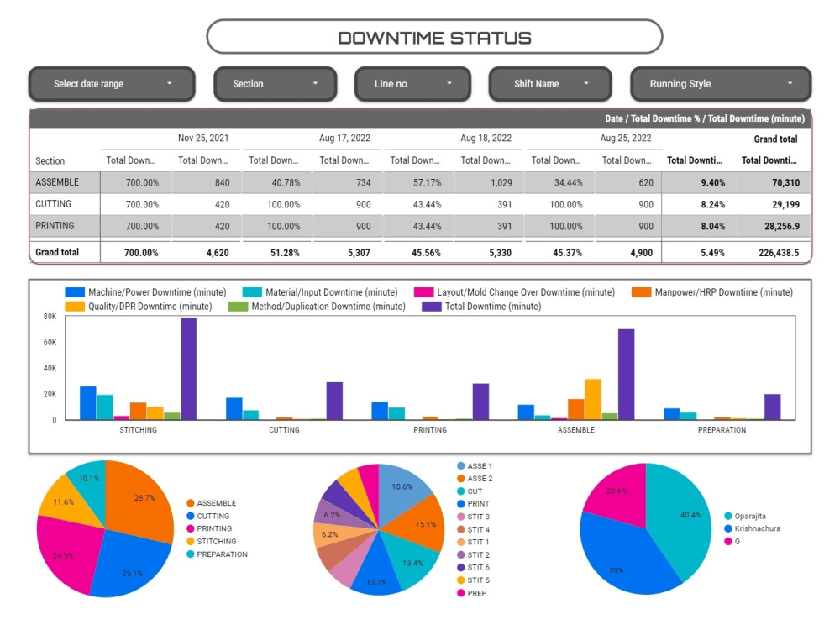The height and width of the screenshot is (630, 840).
Task: Open the Select date range dropdown
Action: [112, 83]
